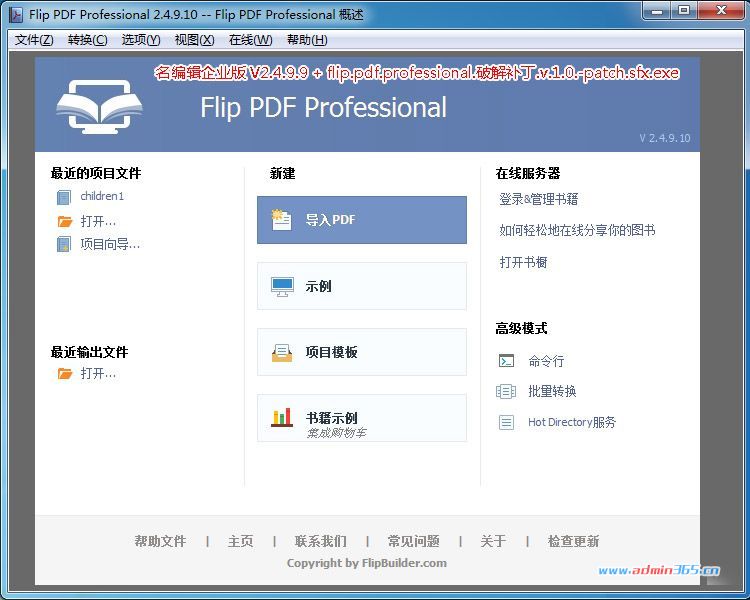Open the 帮助(H) menu
Viewport: 750px width, 600px height.
[307, 40]
